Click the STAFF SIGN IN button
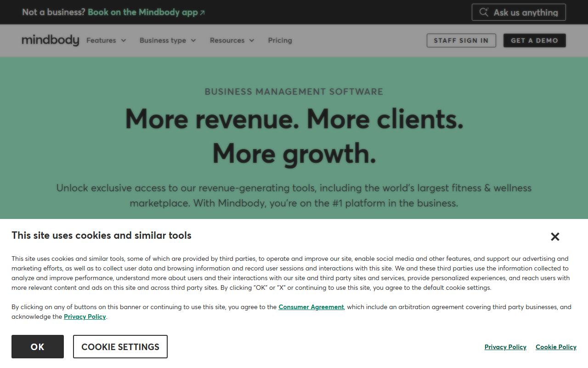 [x=461, y=40]
